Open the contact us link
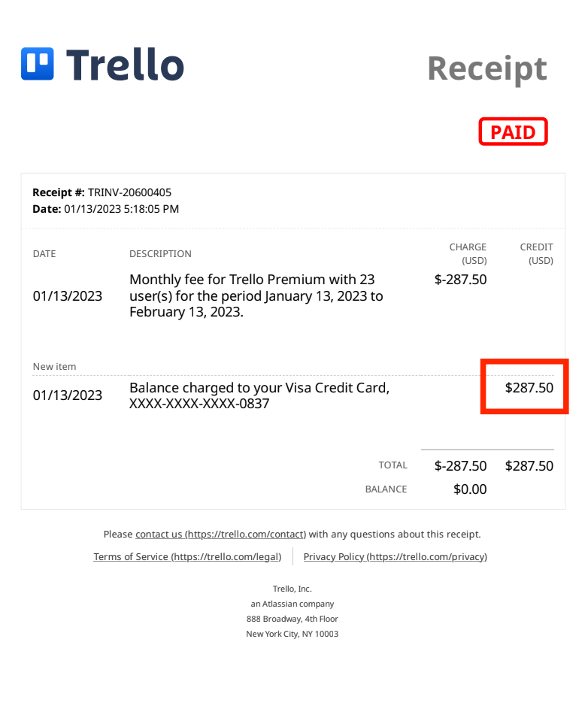Screen dimensions: 588x727 pos(221,534)
